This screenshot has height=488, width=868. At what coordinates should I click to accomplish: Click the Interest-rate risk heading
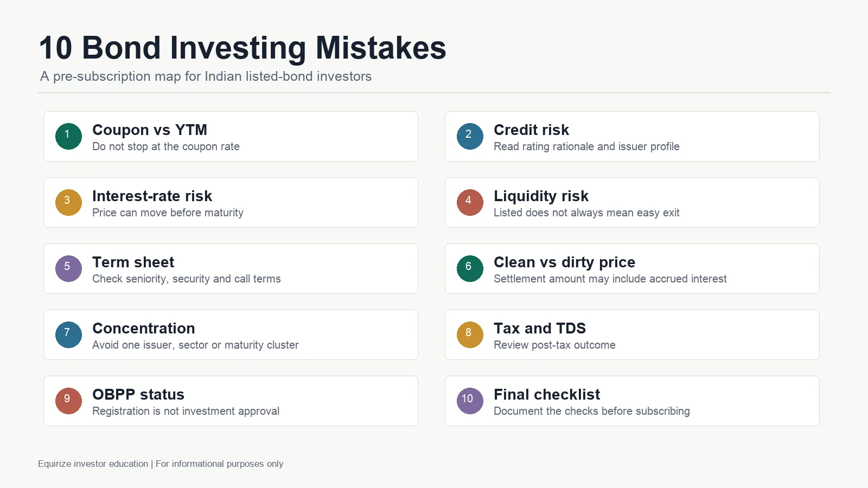[152, 196]
